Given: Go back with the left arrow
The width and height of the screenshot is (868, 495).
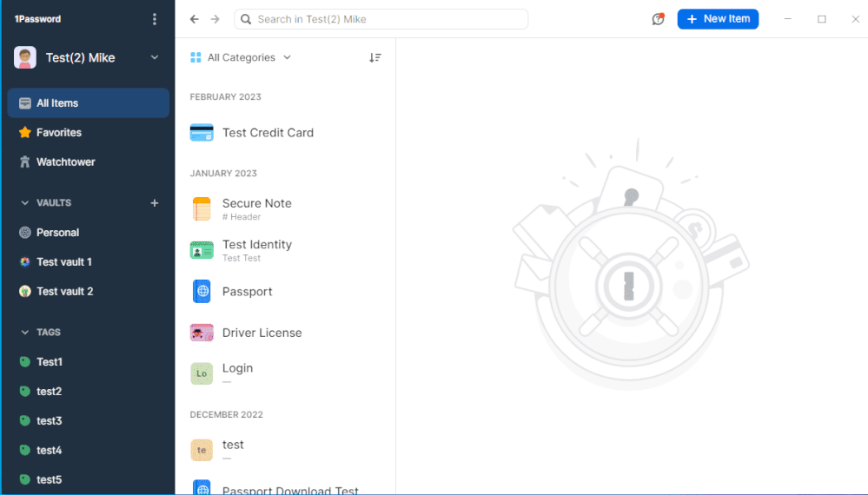Looking at the screenshot, I should pyautogui.click(x=195, y=19).
